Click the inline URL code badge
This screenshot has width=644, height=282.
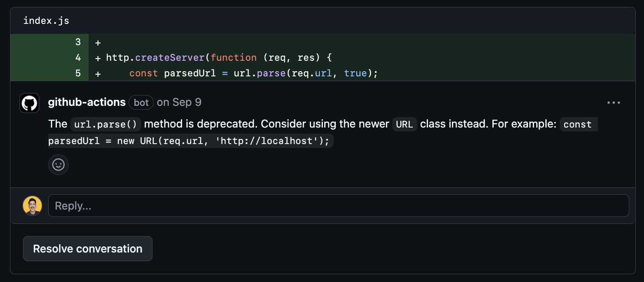tap(404, 125)
